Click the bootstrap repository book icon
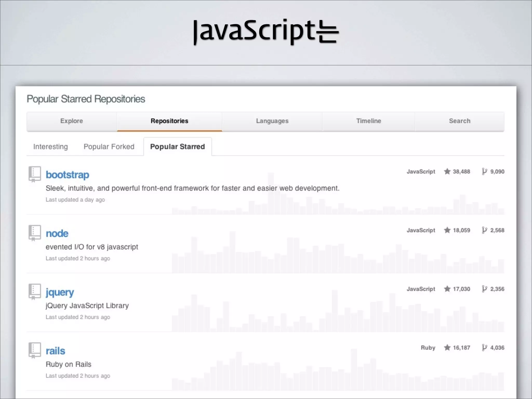The width and height of the screenshot is (532, 399). pos(35,174)
